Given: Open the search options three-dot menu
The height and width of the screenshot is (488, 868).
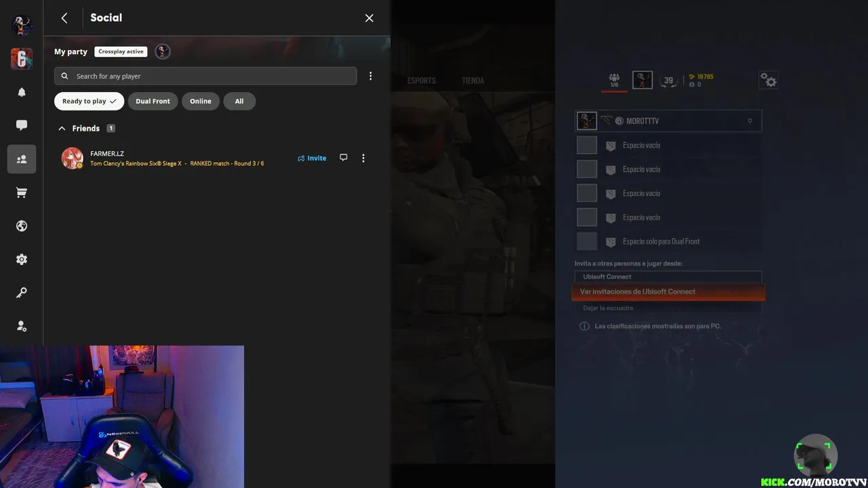Looking at the screenshot, I should pos(370,76).
